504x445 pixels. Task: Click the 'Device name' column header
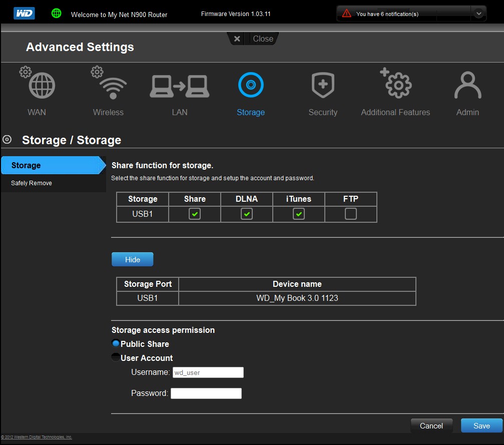(x=297, y=284)
